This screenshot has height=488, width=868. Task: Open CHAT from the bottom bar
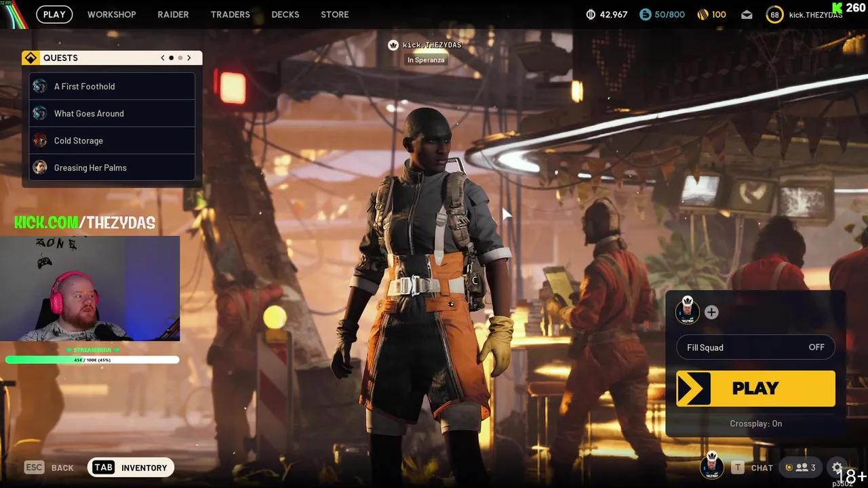[752, 468]
